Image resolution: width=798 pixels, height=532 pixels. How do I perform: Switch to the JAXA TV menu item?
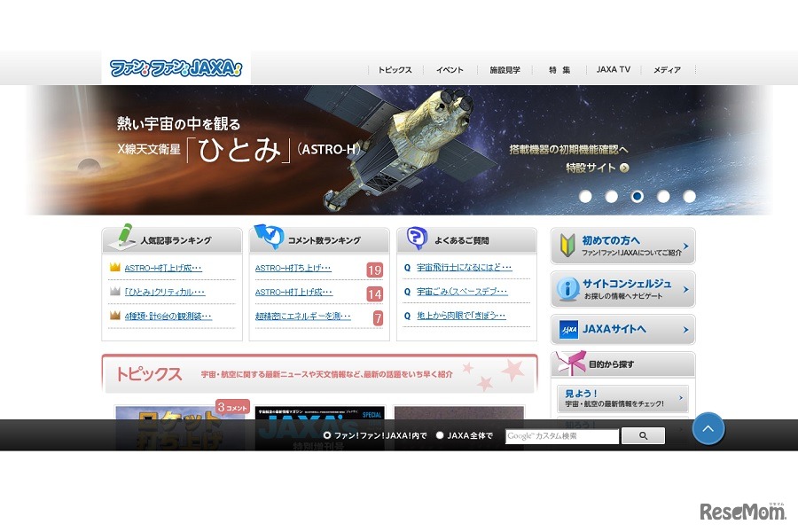pos(613,69)
